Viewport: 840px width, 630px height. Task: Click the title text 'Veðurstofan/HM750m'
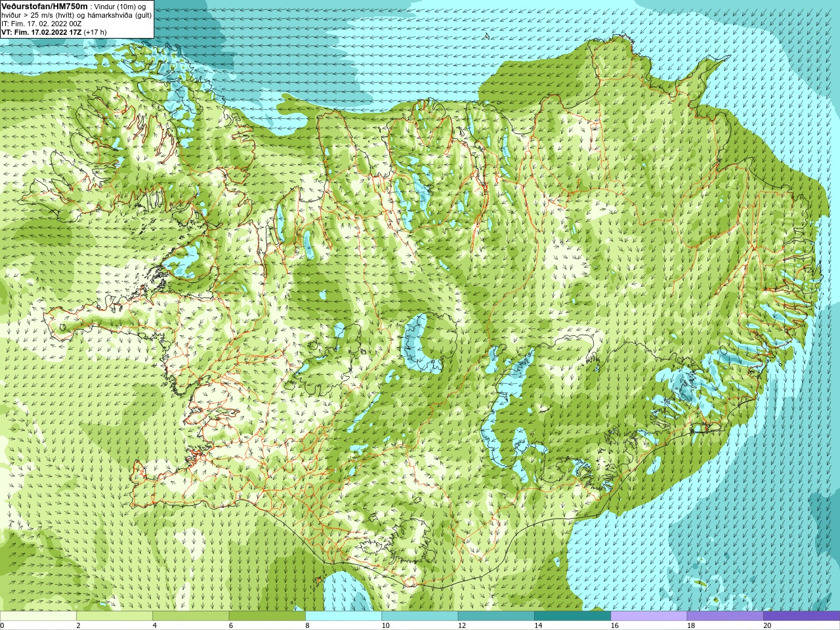click(x=45, y=6)
